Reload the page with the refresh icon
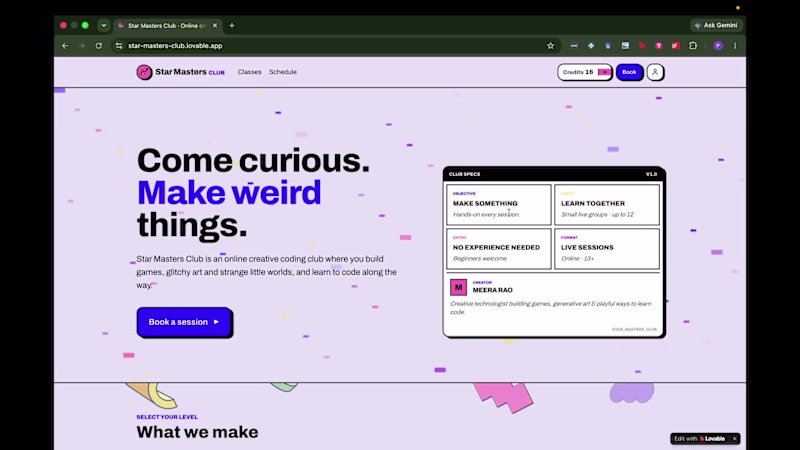The image size is (800, 450). tap(98, 46)
